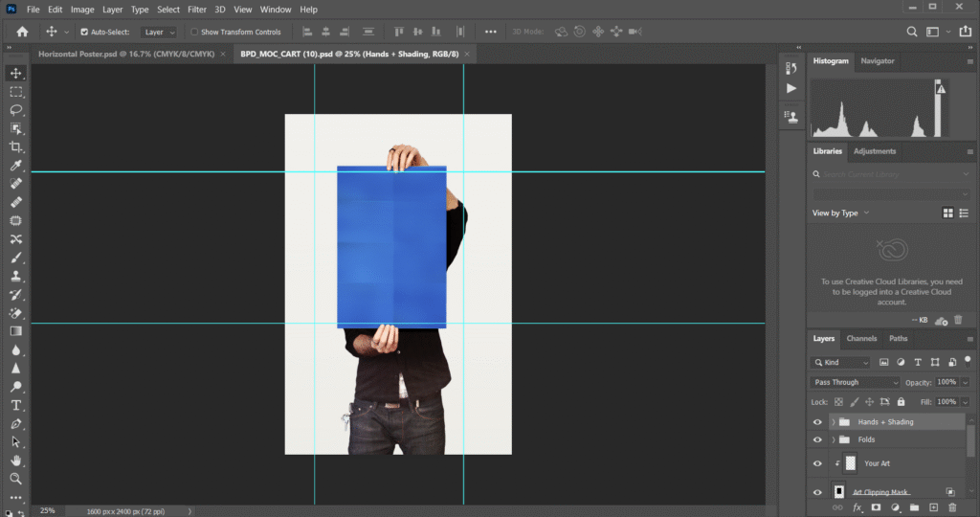Image resolution: width=980 pixels, height=517 pixels.
Task: Activate the Horizontal Type tool
Action: point(16,405)
